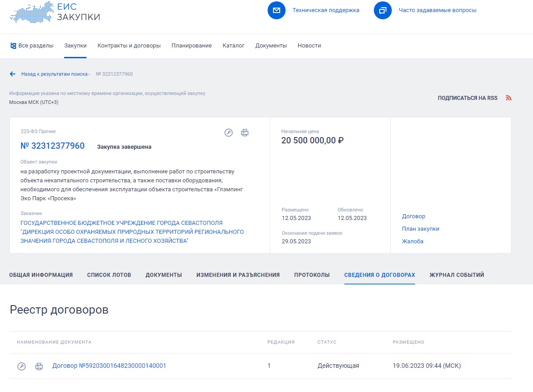
Task: Click the print icon in purchase card
Action: [x=244, y=133]
